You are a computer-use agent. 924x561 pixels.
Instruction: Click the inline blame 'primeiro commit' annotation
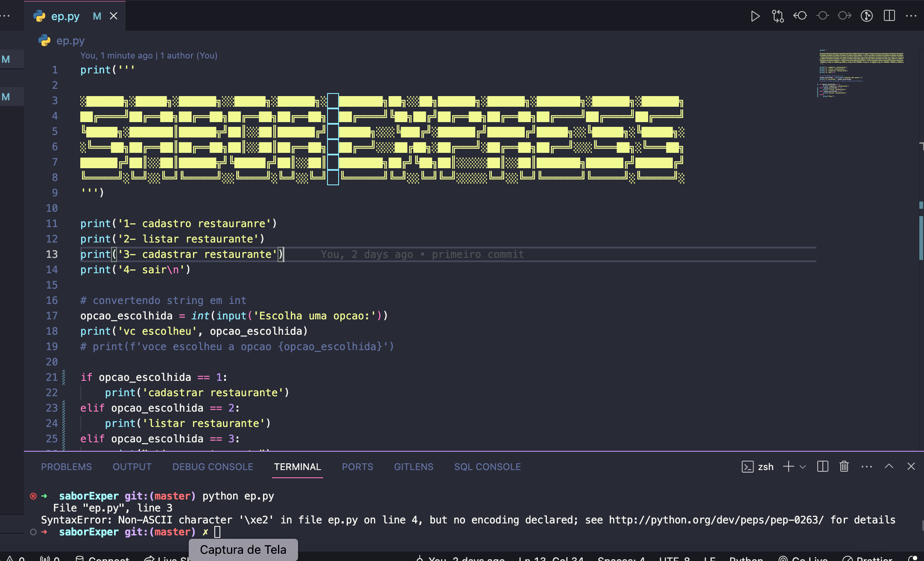(x=422, y=254)
